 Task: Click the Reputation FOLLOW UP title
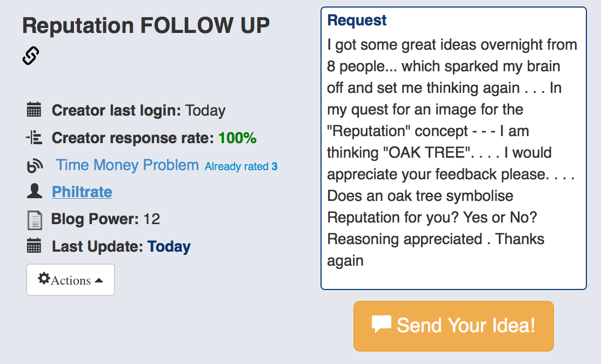point(146,25)
